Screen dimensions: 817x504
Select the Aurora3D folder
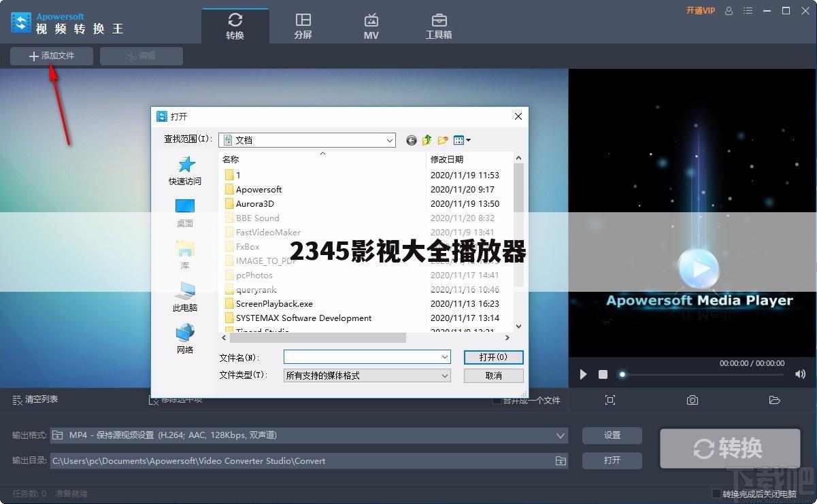click(x=249, y=204)
